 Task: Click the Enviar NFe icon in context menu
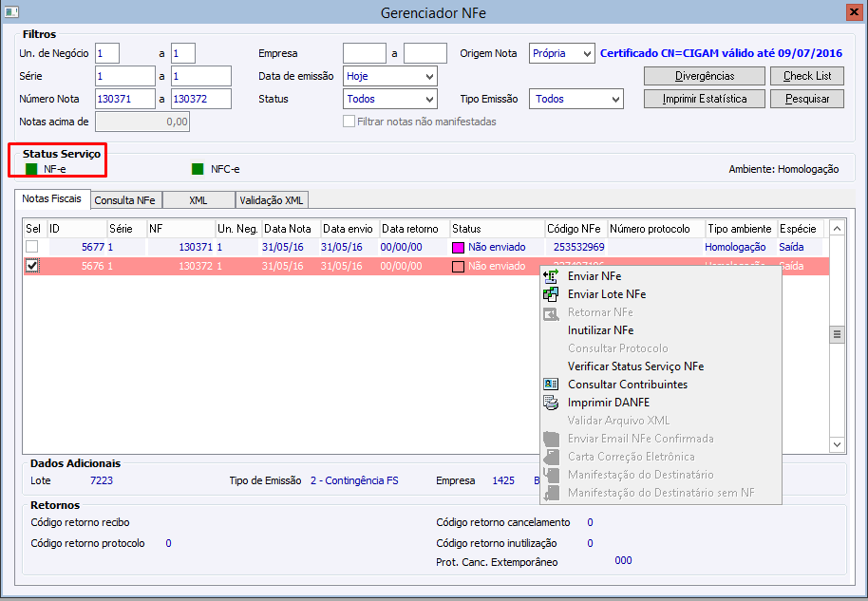click(x=551, y=276)
